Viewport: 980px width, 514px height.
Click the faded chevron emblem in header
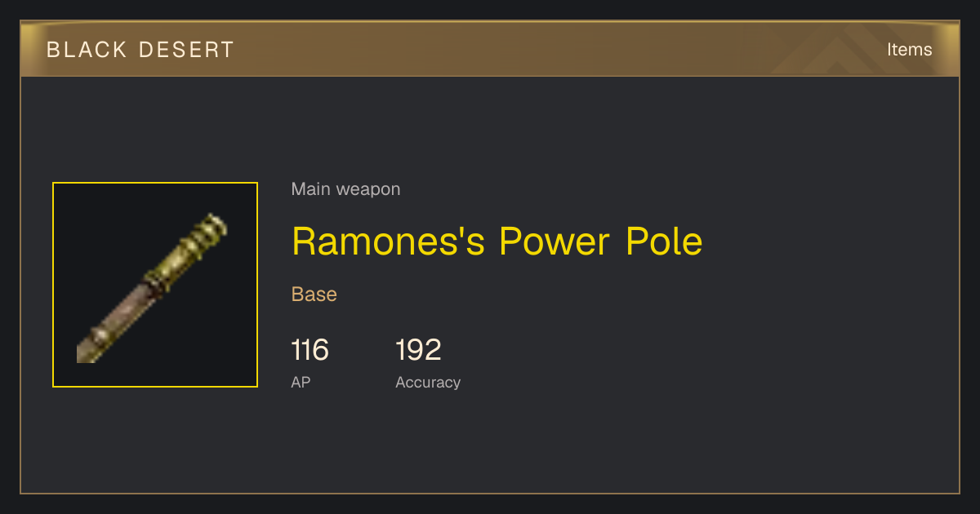[849, 51]
